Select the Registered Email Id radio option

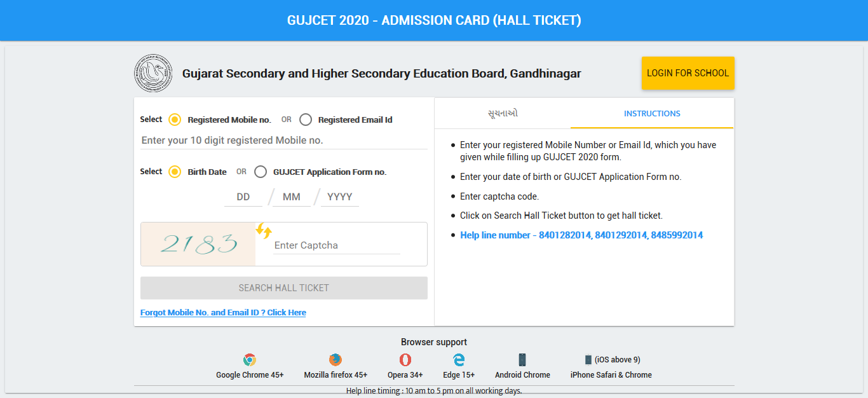pos(306,120)
